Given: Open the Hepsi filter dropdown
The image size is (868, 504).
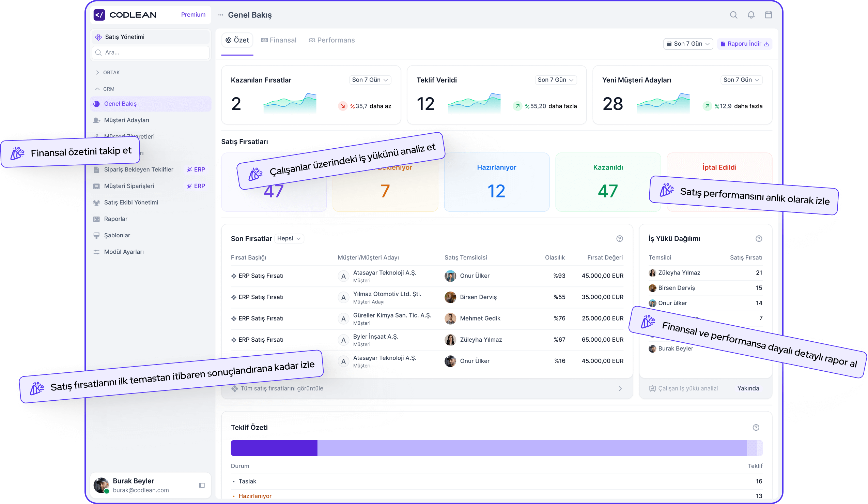Looking at the screenshot, I should 289,239.
